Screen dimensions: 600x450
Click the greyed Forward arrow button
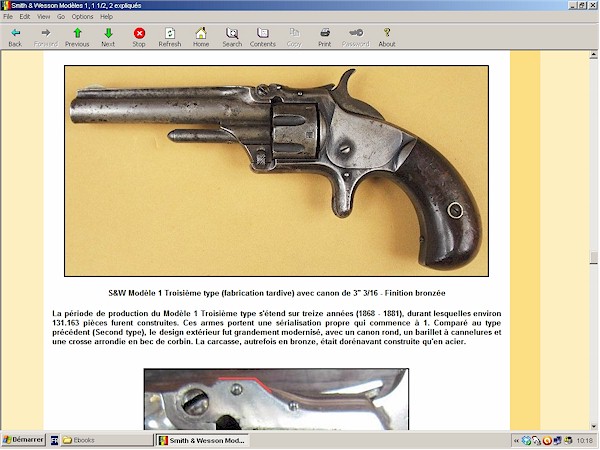[x=46, y=38]
